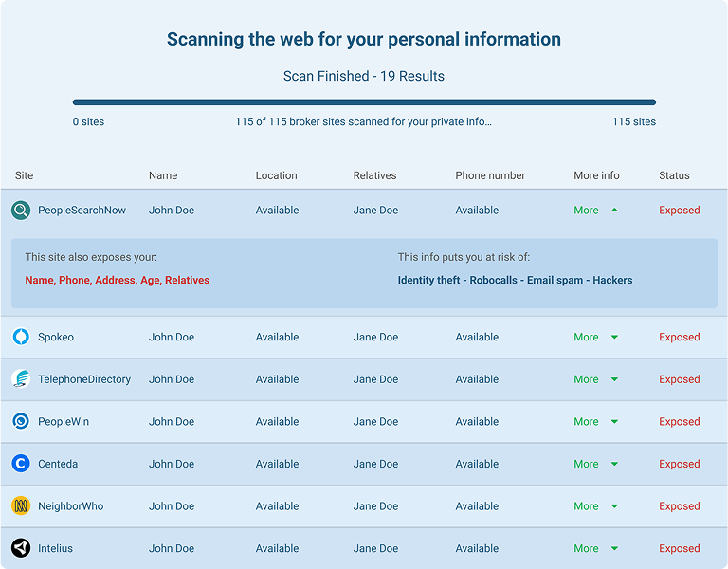Expand More info for TelephoneDirectory
Image resolution: width=728 pixels, height=569 pixels.
pyautogui.click(x=595, y=379)
